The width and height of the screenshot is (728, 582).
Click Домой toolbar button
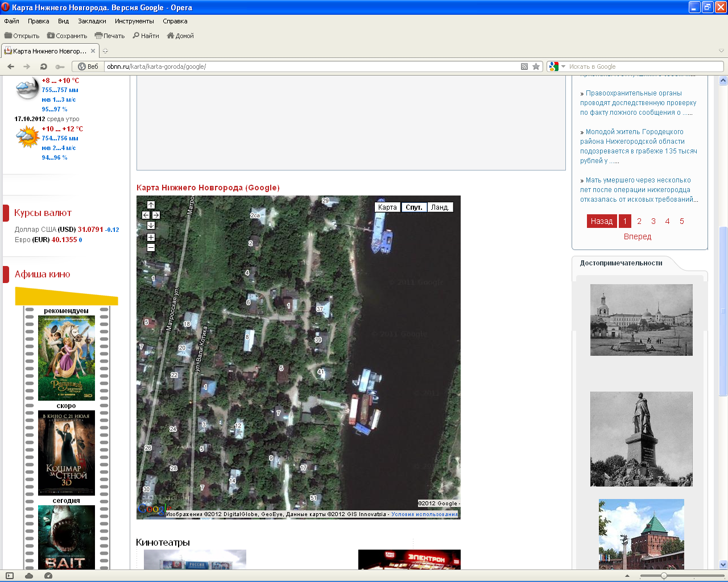tap(180, 36)
